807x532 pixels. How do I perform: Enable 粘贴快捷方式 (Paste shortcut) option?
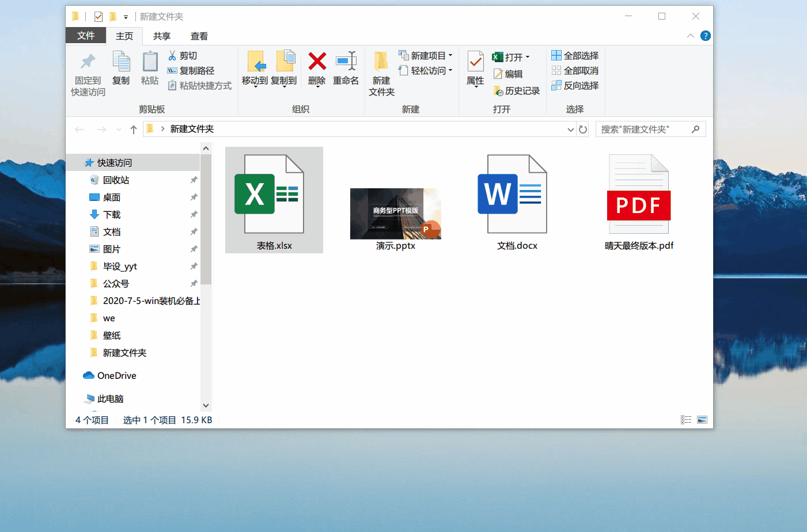coord(199,85)
